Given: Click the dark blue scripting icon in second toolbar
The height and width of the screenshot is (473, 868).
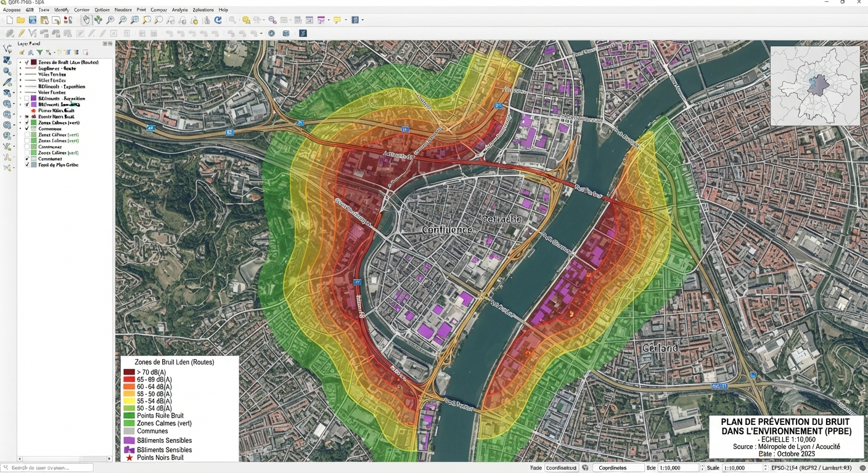Looking at the screenshot, I should tap(303, 33).
